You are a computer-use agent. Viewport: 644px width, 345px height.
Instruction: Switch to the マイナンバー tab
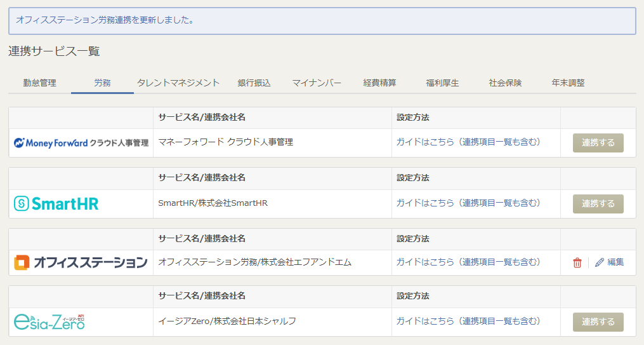click(317, 83)
